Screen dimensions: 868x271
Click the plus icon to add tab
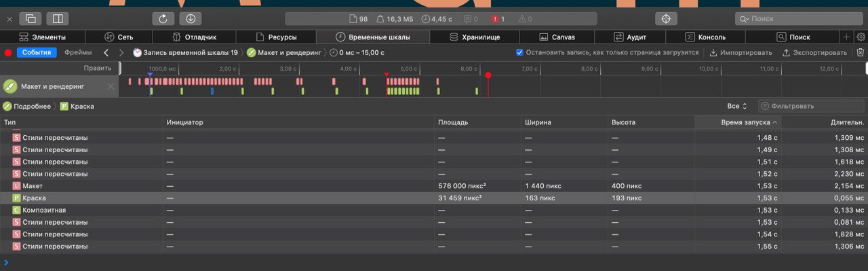(x=846, y=37)
